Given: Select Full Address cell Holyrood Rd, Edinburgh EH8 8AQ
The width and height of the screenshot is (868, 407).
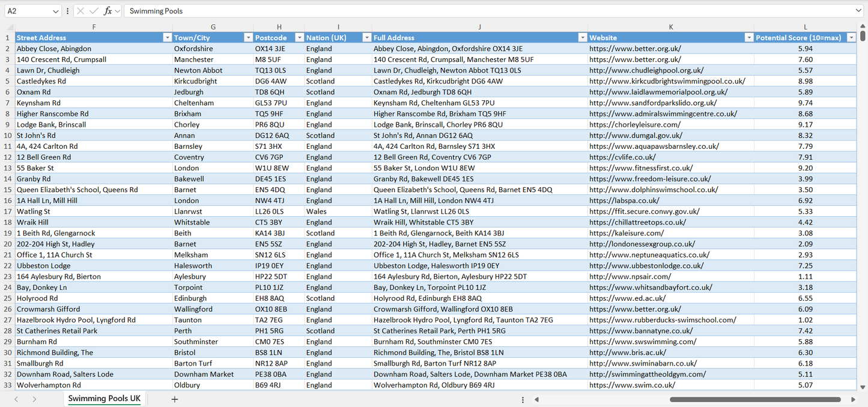Looking at the screenshot, I should 479,298.
